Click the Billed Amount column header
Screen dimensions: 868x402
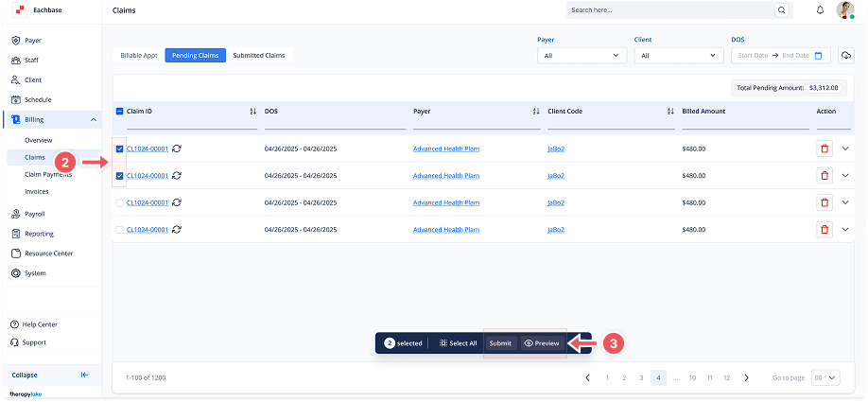point(703,112)
